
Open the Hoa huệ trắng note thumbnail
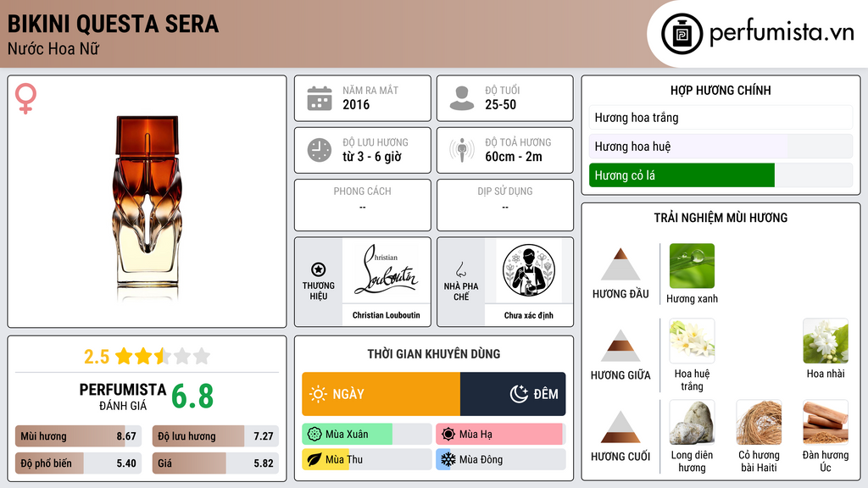(692, 341)
